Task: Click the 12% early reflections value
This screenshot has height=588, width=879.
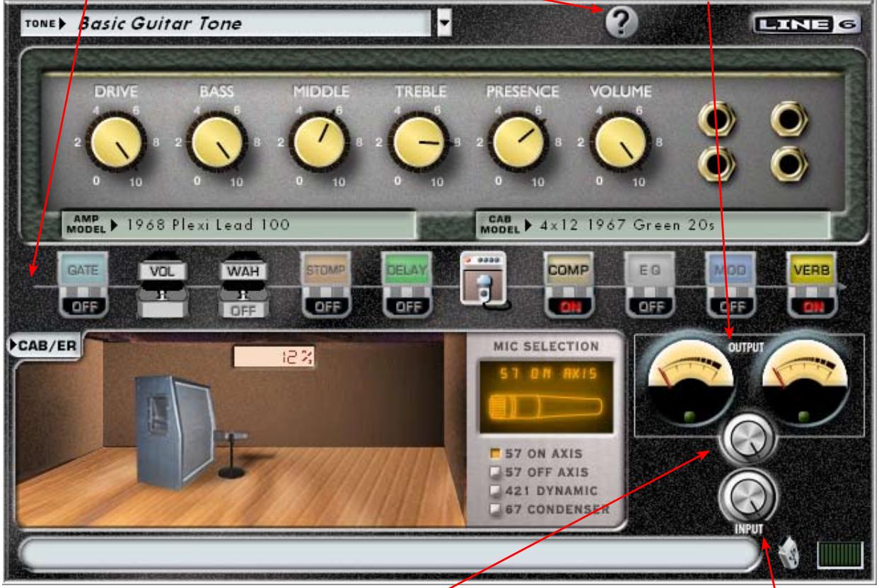Action: coord(275,358)
